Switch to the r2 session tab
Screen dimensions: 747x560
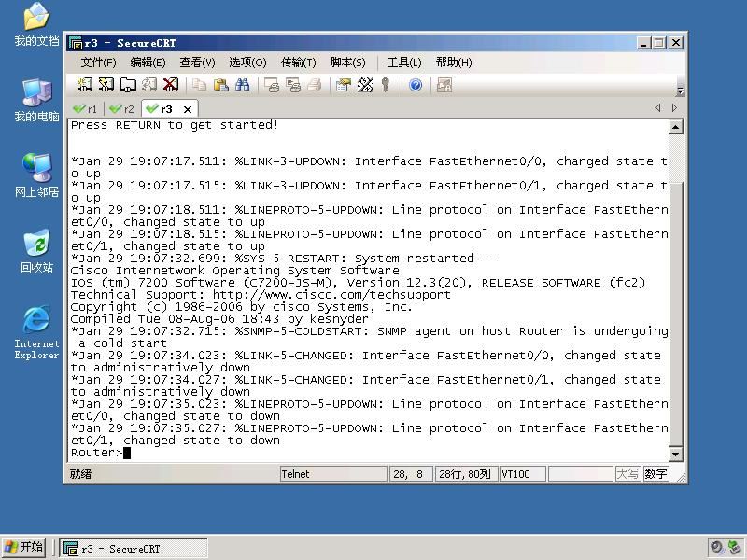122,109
